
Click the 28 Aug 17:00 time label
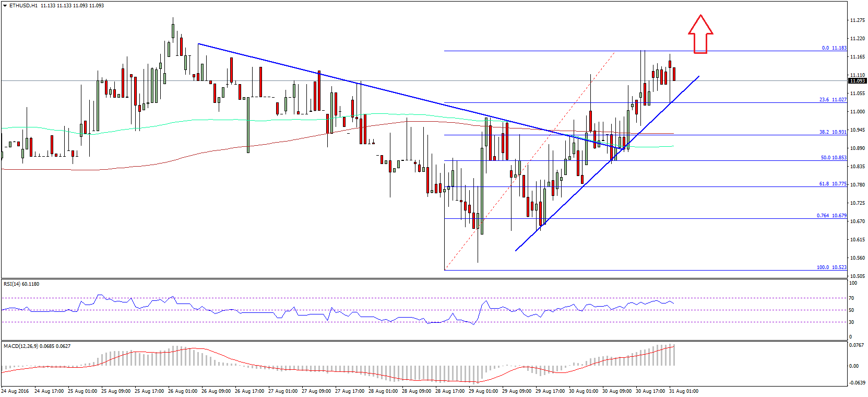click(450, 391)
